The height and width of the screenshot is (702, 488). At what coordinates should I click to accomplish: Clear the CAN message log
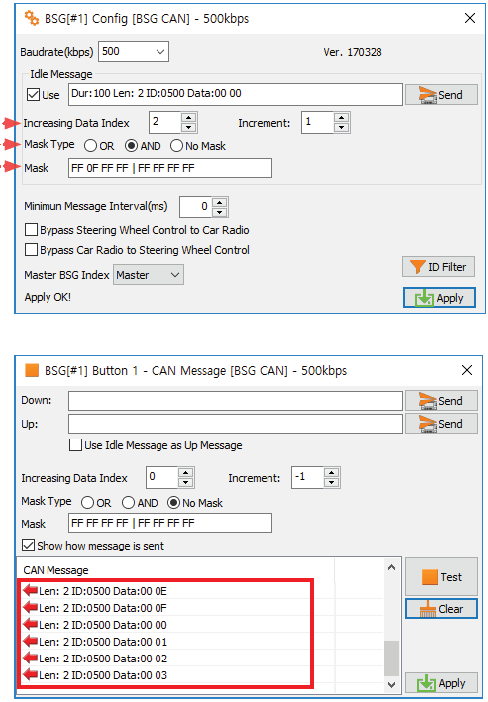441,609
